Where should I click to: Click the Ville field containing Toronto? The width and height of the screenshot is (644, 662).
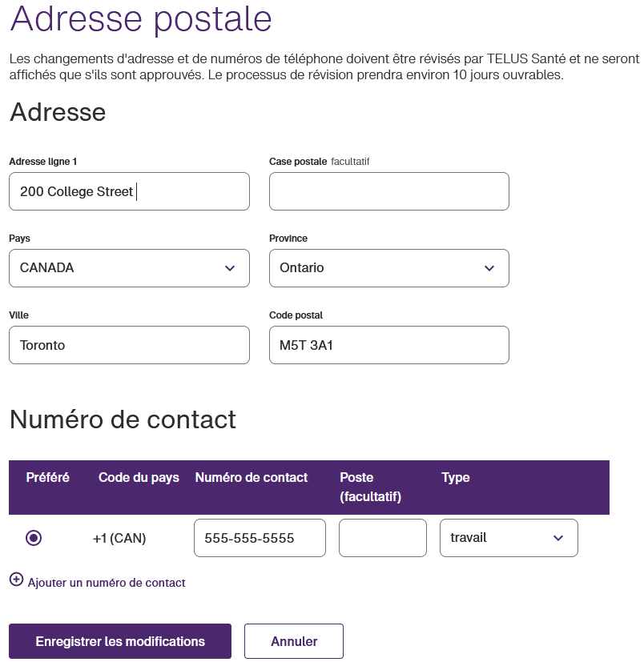pos(129,345)
